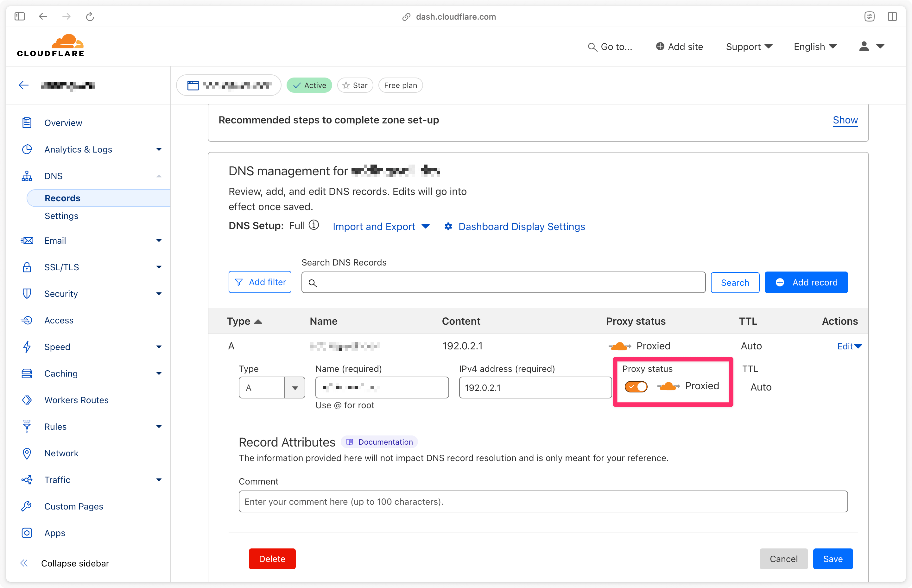Toggle the orange Proxied switch off
Image resolution: width=912 pixels, height=588 pixels.
tap(634, 386)
